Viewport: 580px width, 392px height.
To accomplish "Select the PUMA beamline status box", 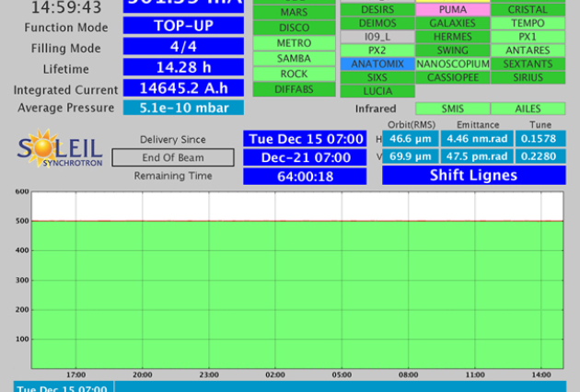I will point(452,9).
